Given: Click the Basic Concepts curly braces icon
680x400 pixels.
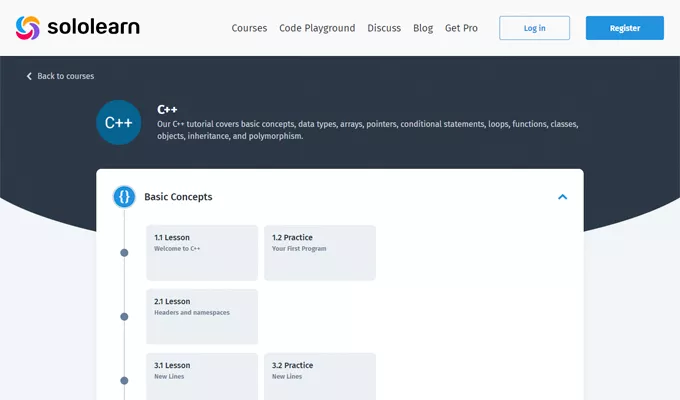Looking at the screenshot, I should pyautogui.click(x=124, y=197).
